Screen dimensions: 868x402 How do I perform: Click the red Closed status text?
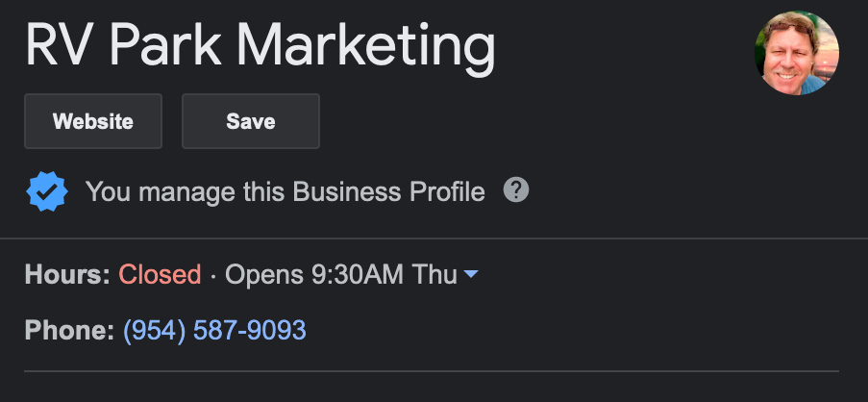click(160, 275)
